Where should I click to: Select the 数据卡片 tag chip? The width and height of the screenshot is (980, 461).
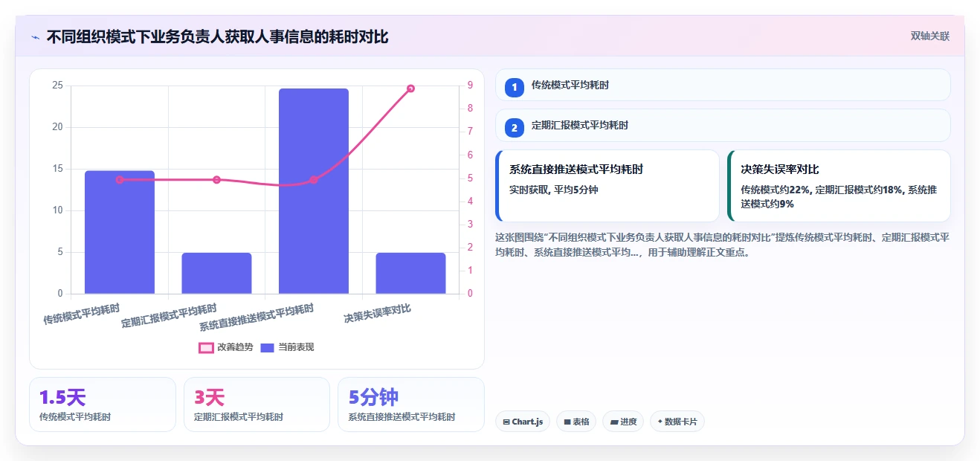pos(677,422)
